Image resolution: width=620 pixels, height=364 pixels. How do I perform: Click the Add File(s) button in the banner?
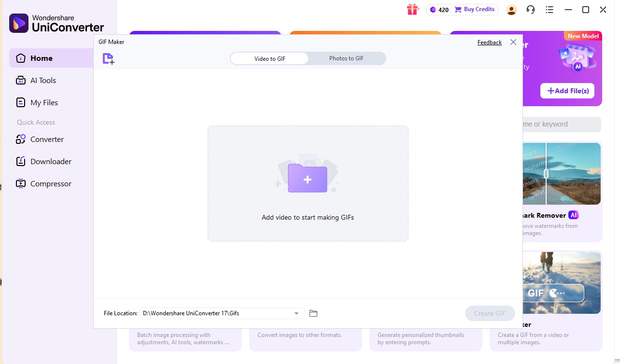(x=567, y=91)
